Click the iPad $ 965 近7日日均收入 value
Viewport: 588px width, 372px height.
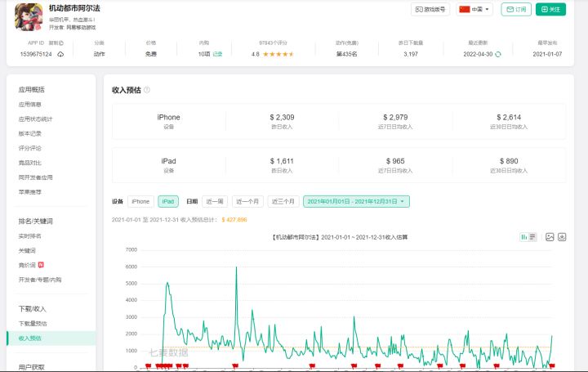pos(395,161)
